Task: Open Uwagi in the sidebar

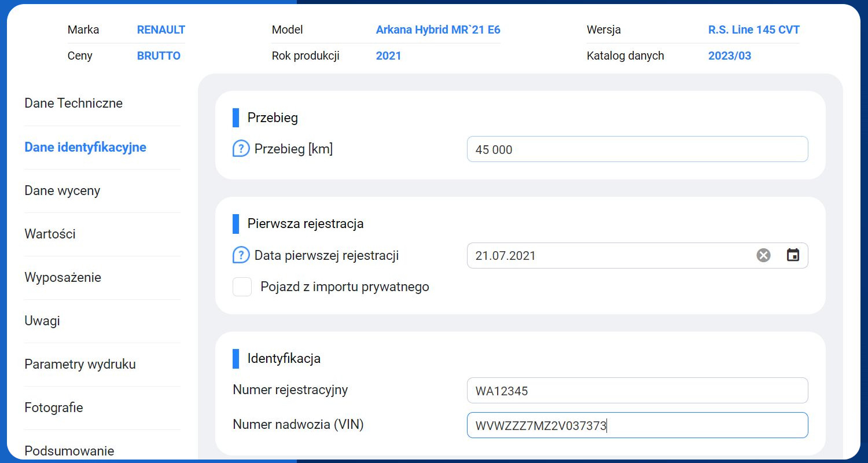Action: 42,321
